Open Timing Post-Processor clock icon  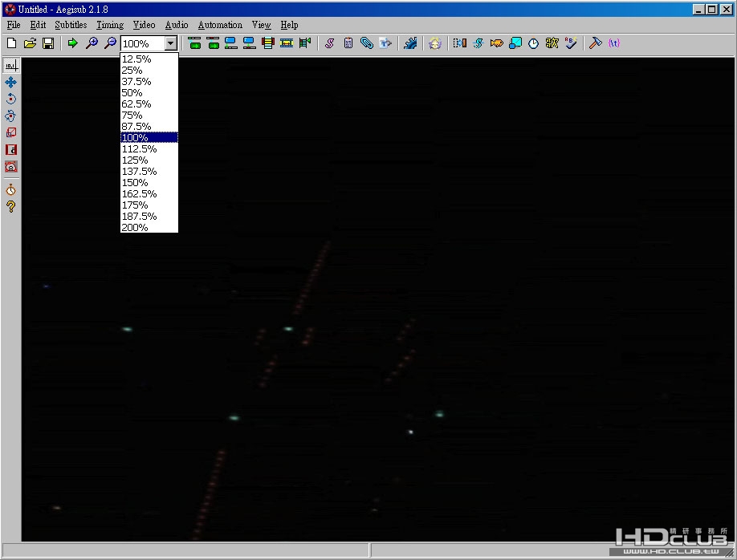click(x=533, y=43)
